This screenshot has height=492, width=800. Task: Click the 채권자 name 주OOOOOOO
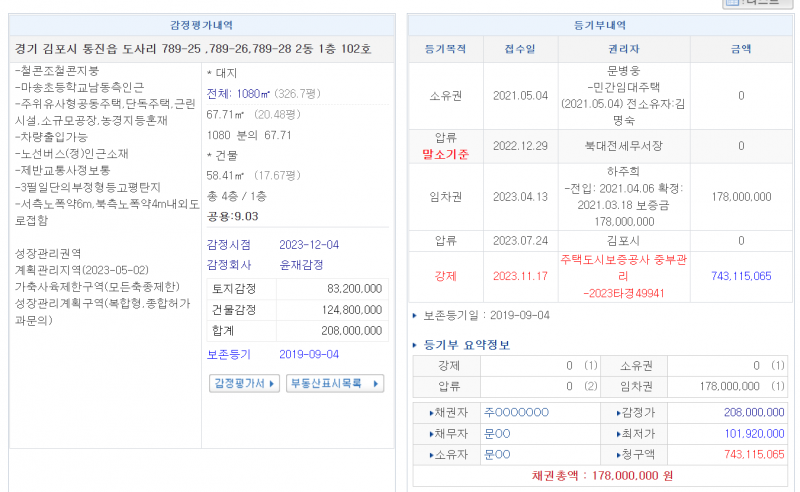516,412
